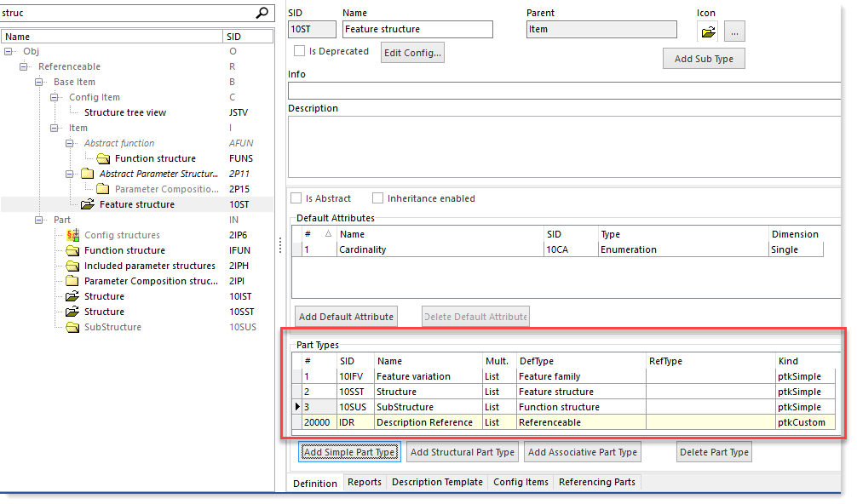
Task: Open the Icon picker folder for Feature structure
Action: click(x=708, y=29)
